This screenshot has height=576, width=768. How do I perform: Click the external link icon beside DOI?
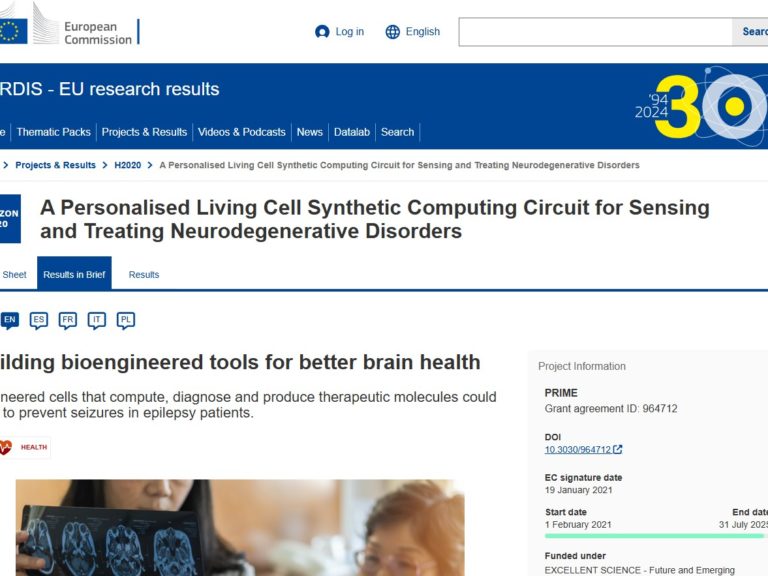pyautogui.click(x=618, y=450)
